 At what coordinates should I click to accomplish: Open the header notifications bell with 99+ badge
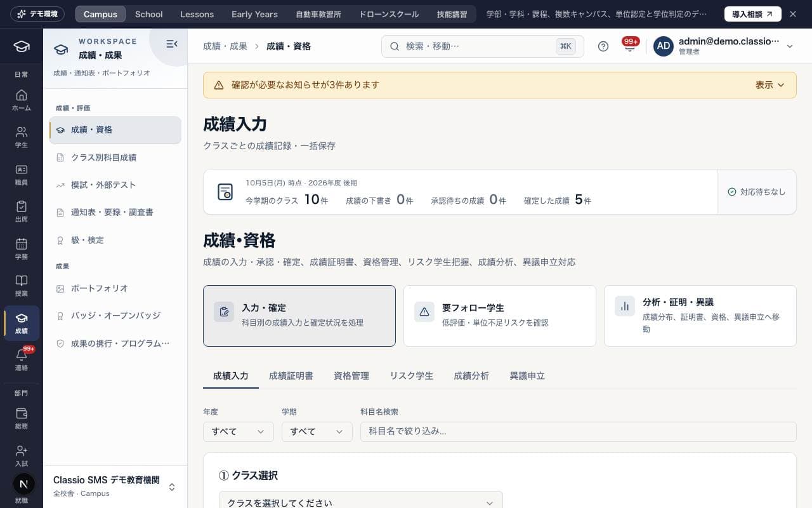pos(630,46)
